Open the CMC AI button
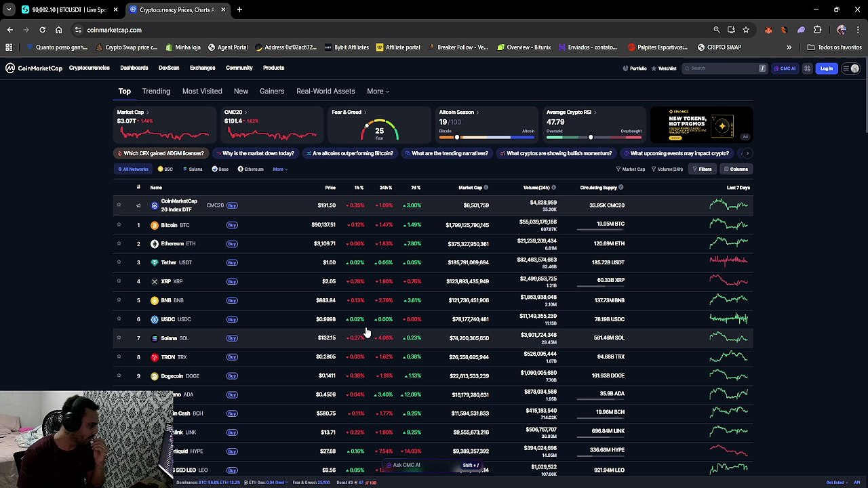Image resolution: width=868 pixels, height=488 pixels. [785, 68]
